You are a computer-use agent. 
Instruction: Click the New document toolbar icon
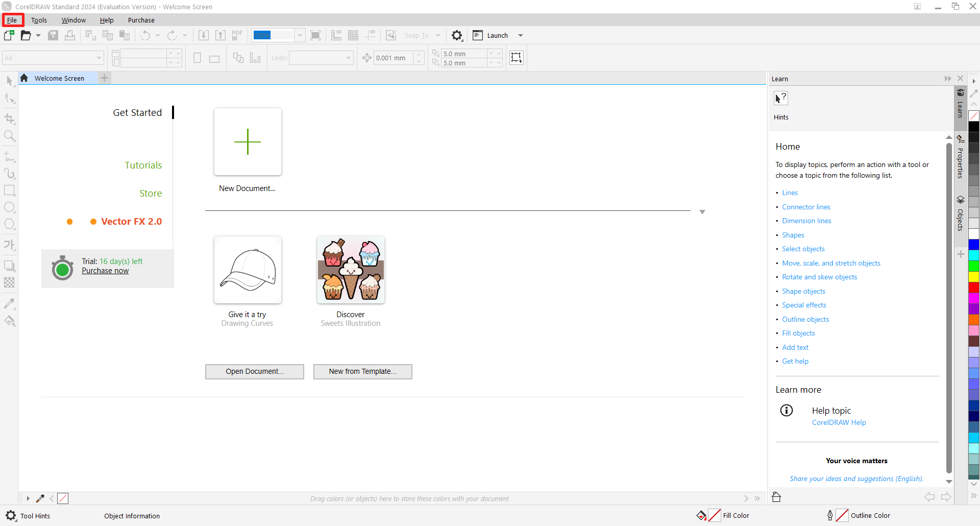(9, 35)
